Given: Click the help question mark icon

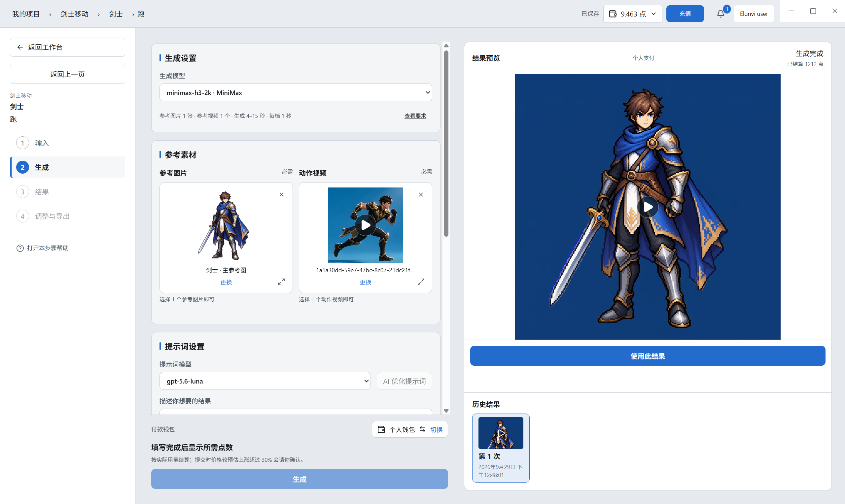Looking at the screenshot, I should [20, 248].
